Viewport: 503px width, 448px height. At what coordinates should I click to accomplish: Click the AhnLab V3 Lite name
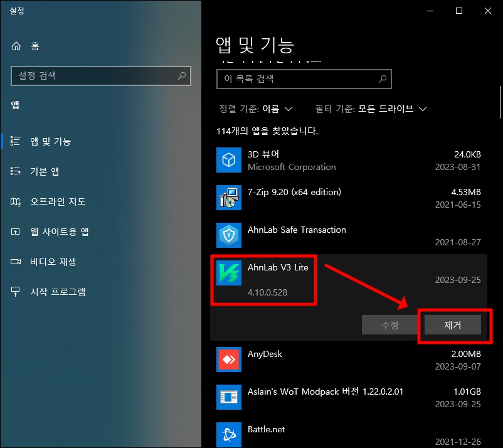click(278, 267)
